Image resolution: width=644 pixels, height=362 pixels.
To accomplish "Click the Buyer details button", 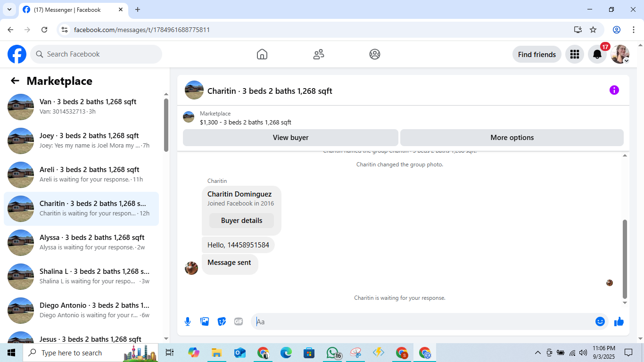I will click(241, 221).
